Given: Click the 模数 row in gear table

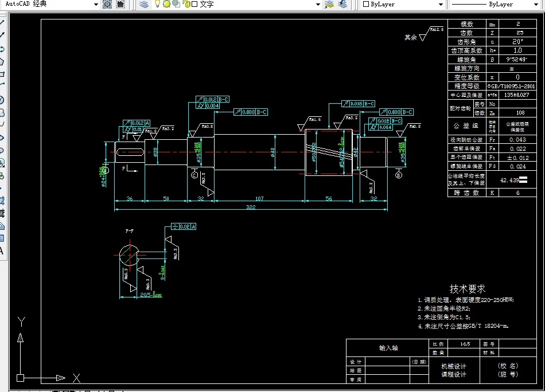Looking at the screenshot, I should click(x=492, y=24).
